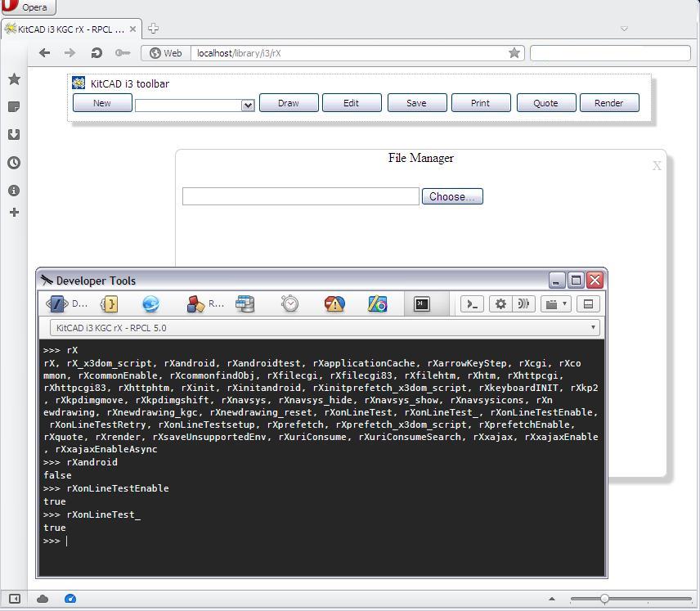
Task: Adjust the page zoom slider
Action: click(x=630, y=599)
